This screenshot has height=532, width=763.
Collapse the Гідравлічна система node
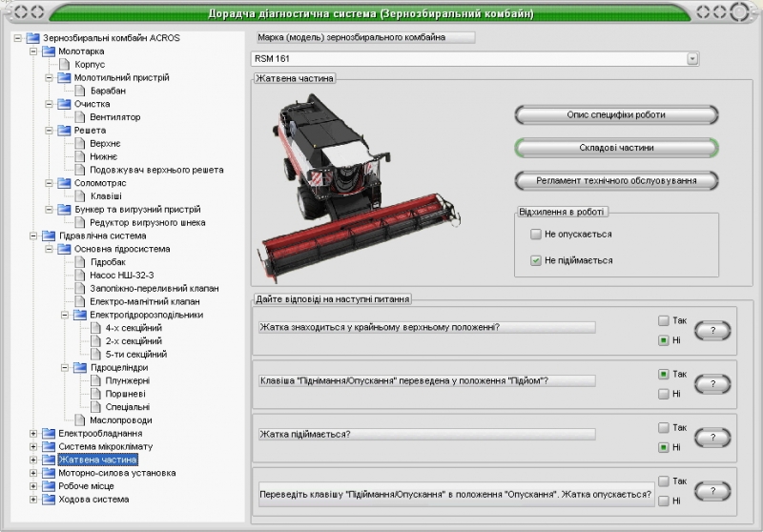pyautogui.click(x=33, y=235)
